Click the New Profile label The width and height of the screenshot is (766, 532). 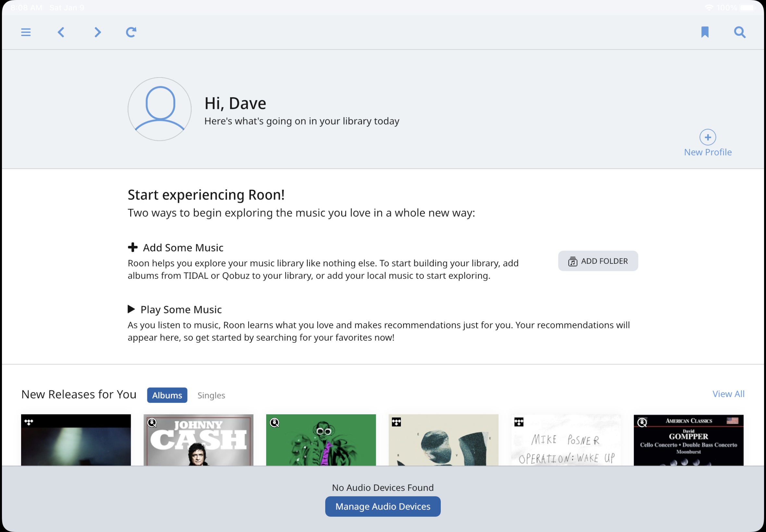coord(708,152)
